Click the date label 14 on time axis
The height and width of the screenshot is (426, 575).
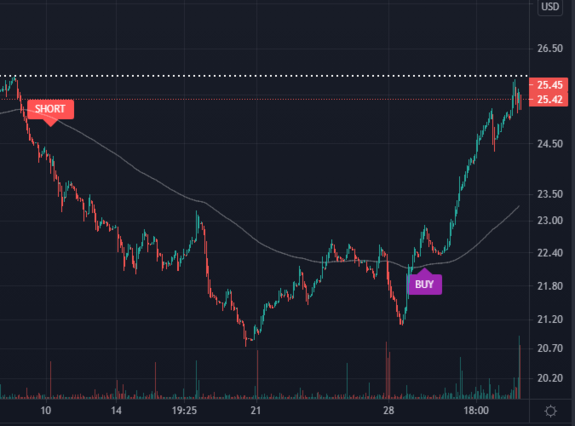(116, 410)
